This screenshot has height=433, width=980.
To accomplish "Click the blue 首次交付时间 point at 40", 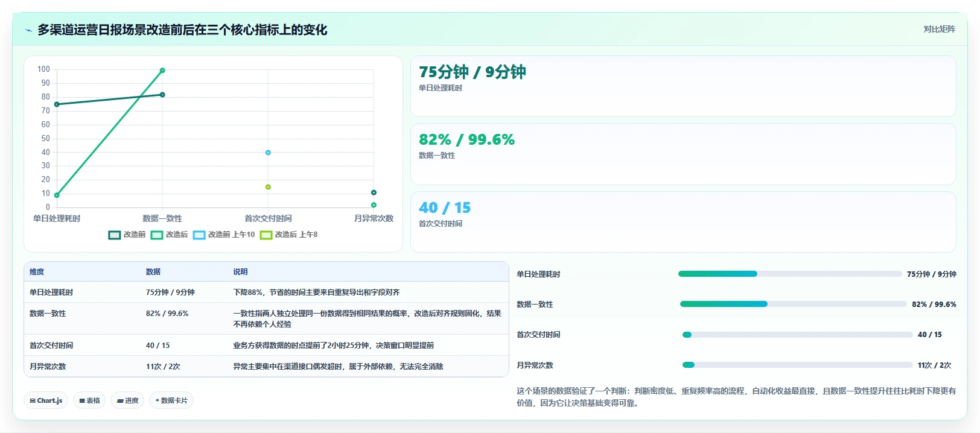I will tap(268, 153).
